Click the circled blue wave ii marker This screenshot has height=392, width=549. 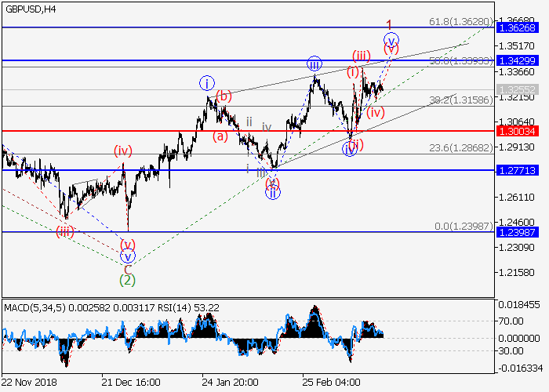272,192
